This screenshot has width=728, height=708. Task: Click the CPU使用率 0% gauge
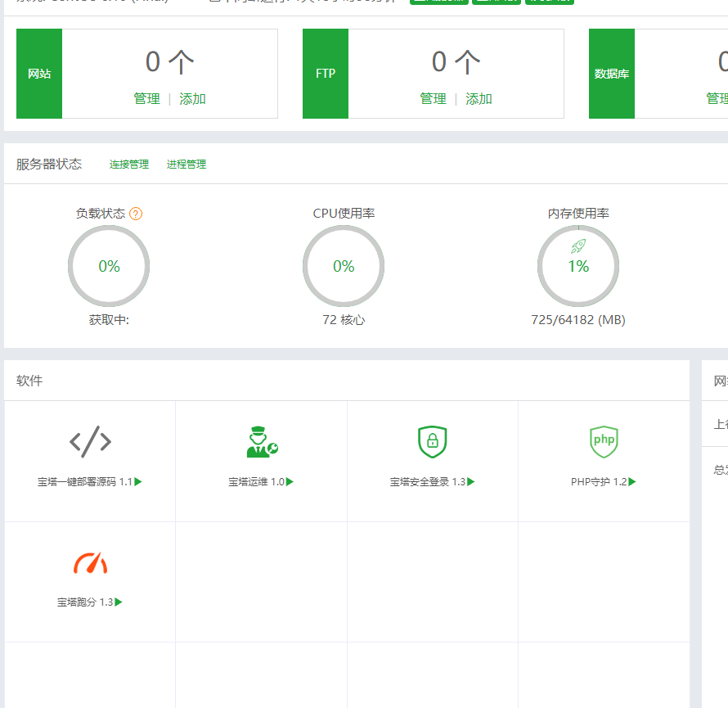tap(344, 266)
